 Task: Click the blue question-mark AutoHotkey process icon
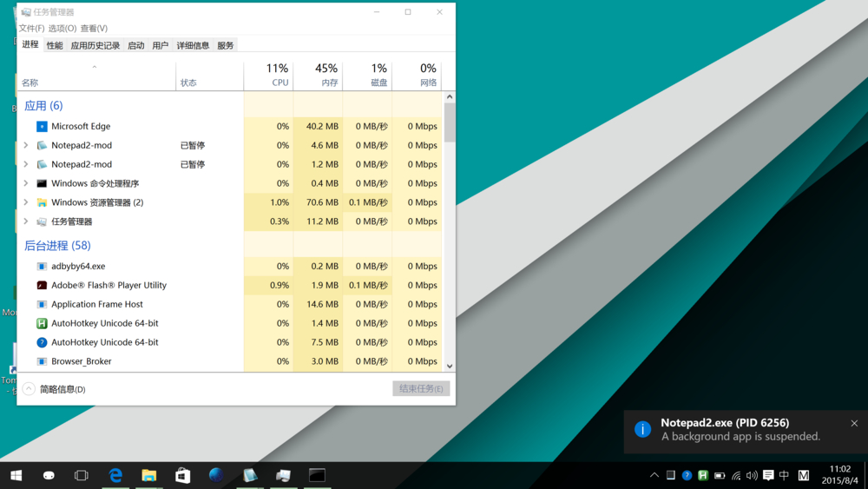click(x=42, y=342)
